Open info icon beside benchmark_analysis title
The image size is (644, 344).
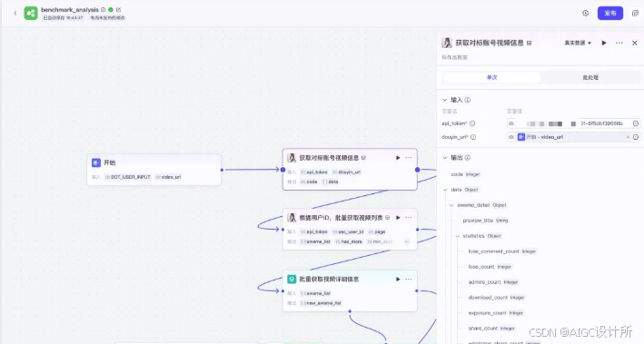tap(103, 9)
